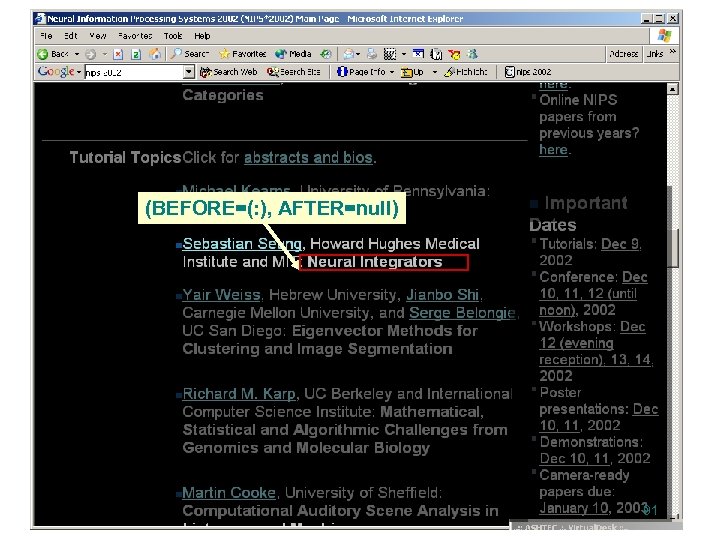Click the Neural Integrators title text
Image resolution: width=720 pixels, height=540 pixels.
click(374, 262)
